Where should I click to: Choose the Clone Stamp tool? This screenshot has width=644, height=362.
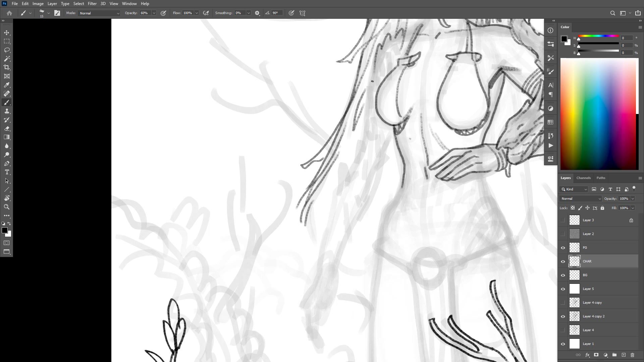click(x=7, y=111)
